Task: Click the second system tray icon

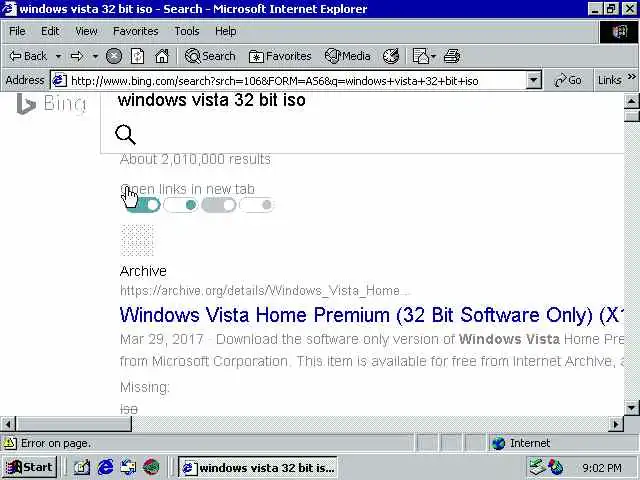Action: [556, 467]
